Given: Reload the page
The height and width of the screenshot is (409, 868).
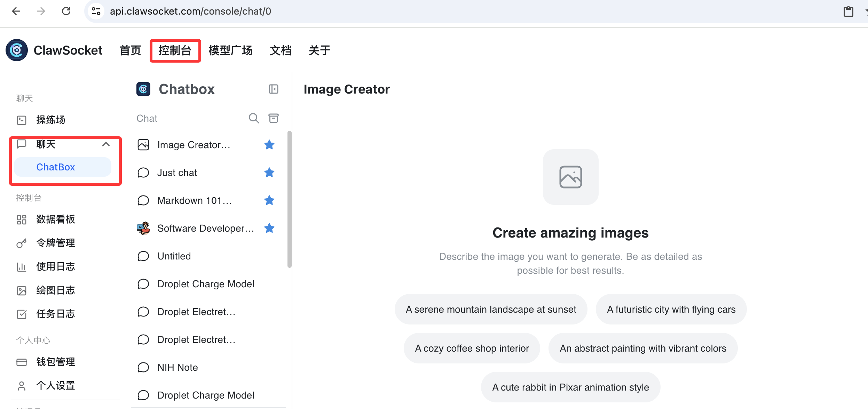Looking at the screenshot, I should coord(66,11).
